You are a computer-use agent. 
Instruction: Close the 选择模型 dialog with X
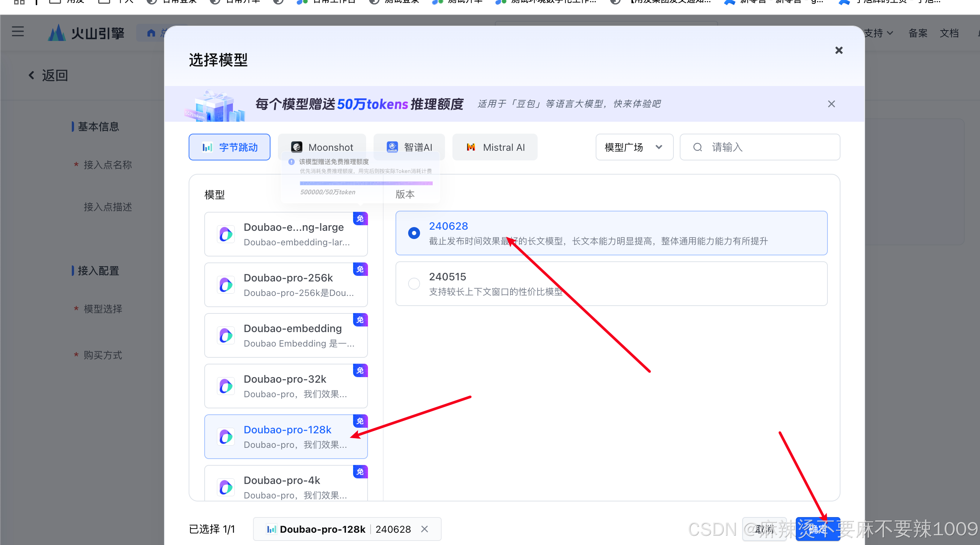(x=839, y=50)
